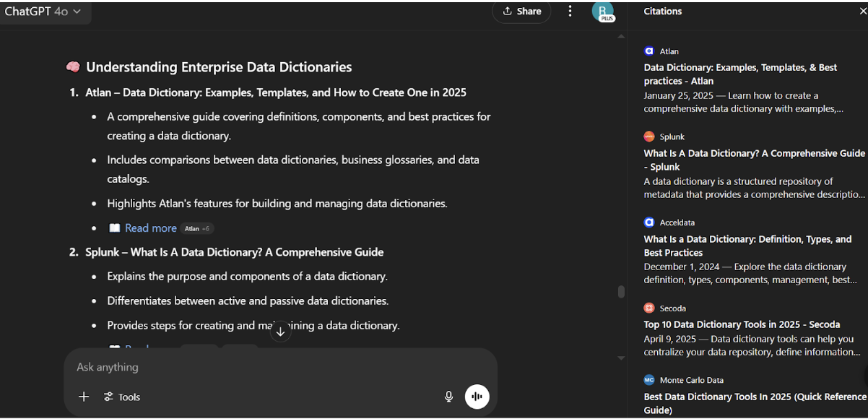This screenshot has height=419, width=868.
Task: Click the Monte Carlo Data favicon in Citations
Action: pos(648,380)
